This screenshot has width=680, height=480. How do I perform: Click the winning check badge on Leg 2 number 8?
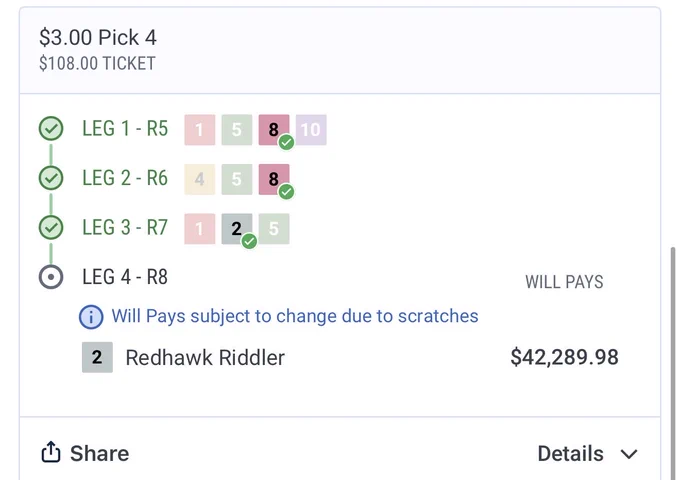[x=286, y=192]
